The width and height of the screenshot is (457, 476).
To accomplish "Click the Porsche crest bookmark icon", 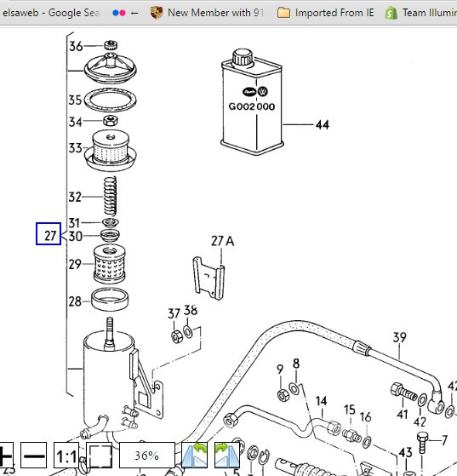I will click(x=157, y=13).
